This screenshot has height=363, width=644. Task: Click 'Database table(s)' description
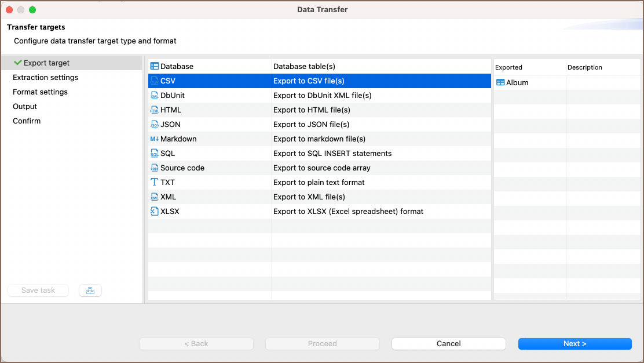(x=305, y=66)
